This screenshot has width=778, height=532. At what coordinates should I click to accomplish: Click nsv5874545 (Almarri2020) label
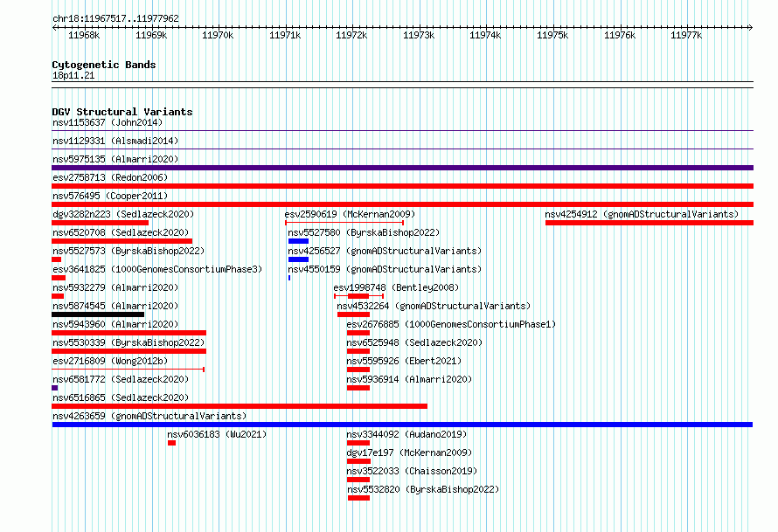(x=115, y=306)
